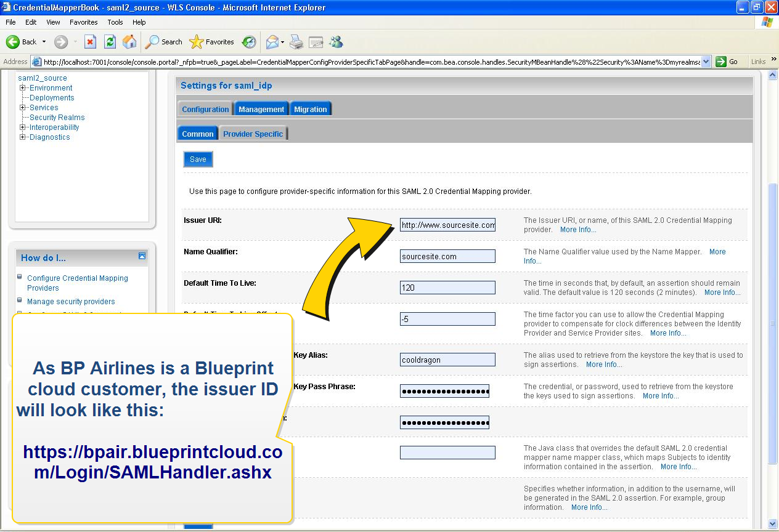Switch to the Management tab

pyautogui.click(x=261, y=109)
